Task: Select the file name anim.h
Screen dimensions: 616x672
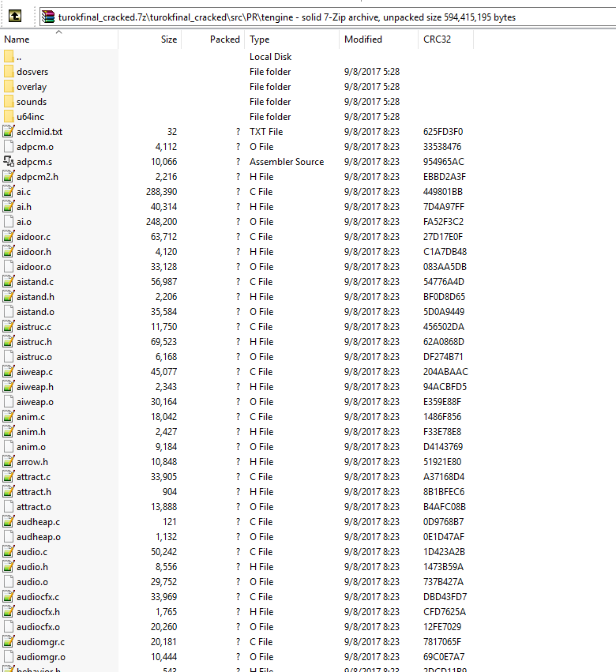Action: [31, 432]
